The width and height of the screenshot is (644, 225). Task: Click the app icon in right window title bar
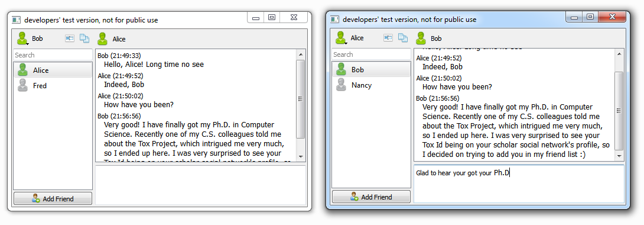click(x=335, y=20)
